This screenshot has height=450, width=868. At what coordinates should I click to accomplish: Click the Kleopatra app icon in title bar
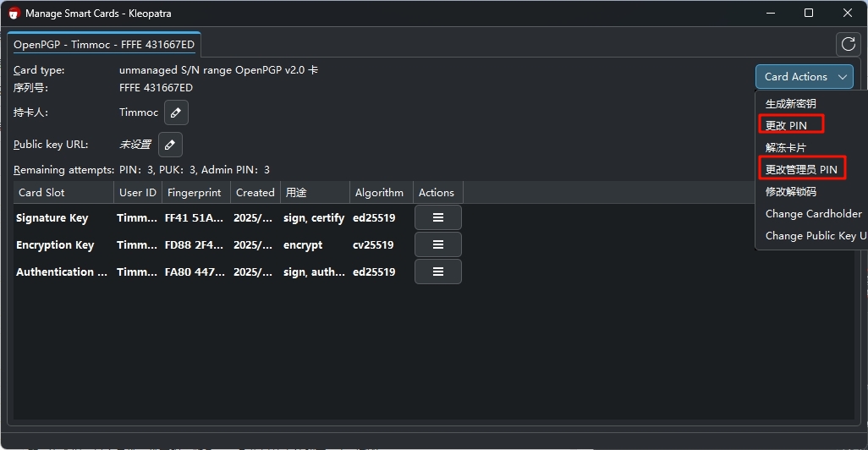[14, 14]
